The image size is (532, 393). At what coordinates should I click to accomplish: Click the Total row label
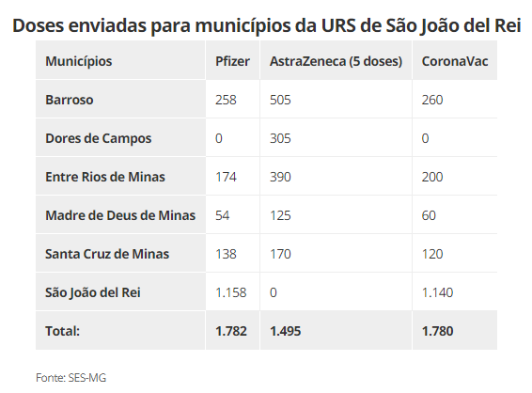pyautogui.click(x=62, y=331)
